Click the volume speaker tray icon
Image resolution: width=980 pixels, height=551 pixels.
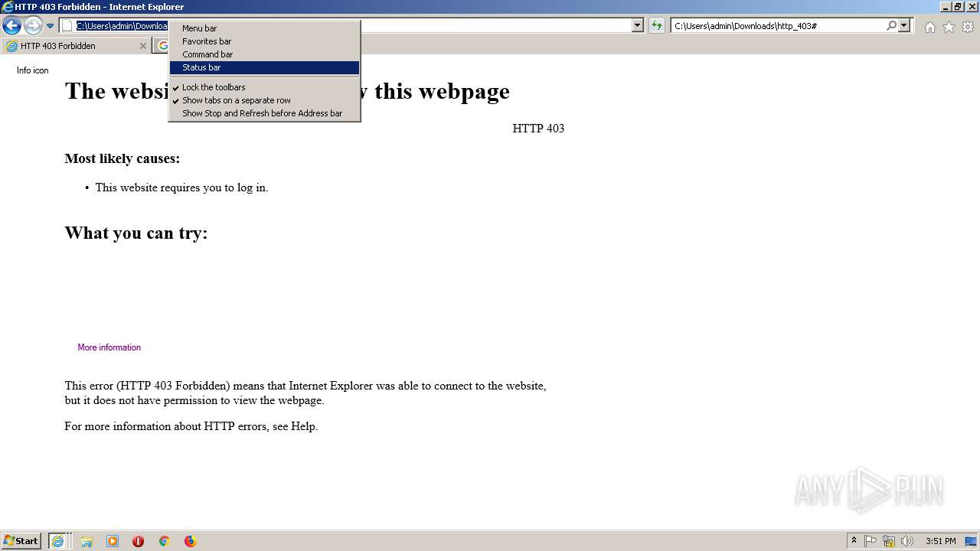[907, 541]
